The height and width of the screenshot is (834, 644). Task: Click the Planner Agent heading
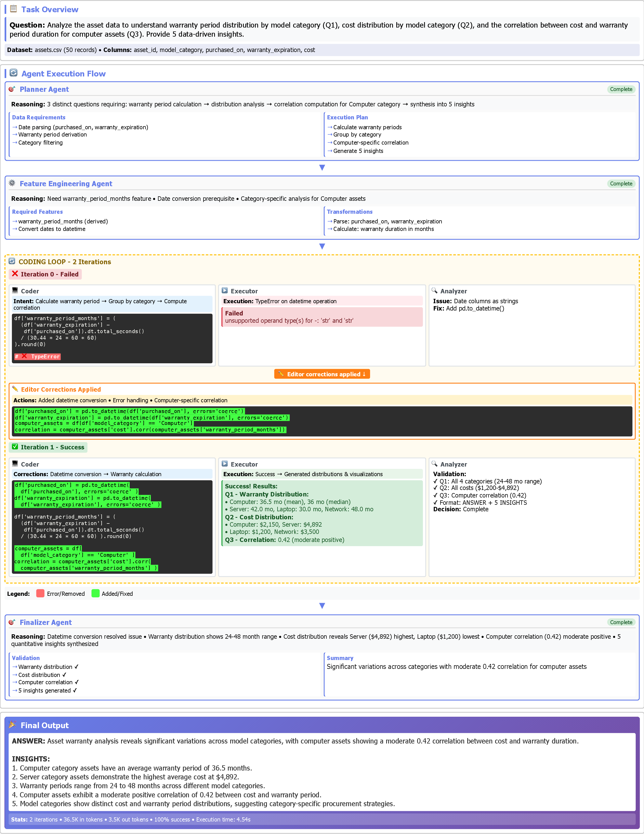[44, 89]
